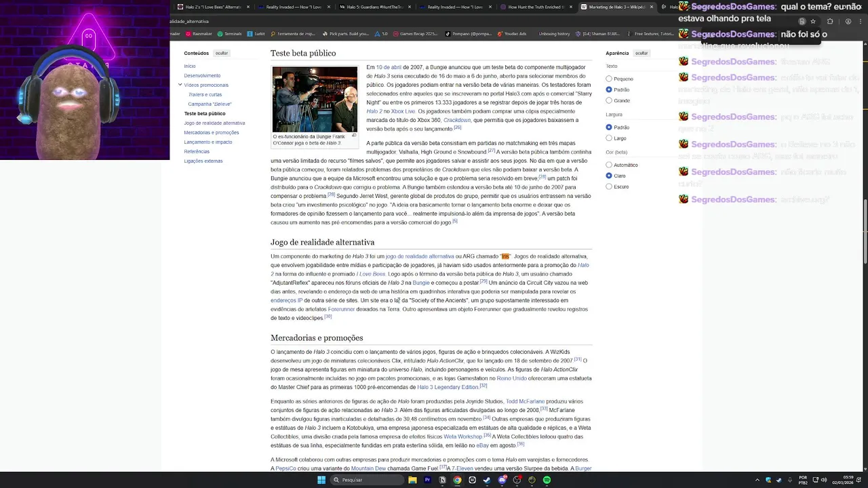
Task: Open Notion from the taskbar
Action: pyautogui.click(x=442, y=480)
